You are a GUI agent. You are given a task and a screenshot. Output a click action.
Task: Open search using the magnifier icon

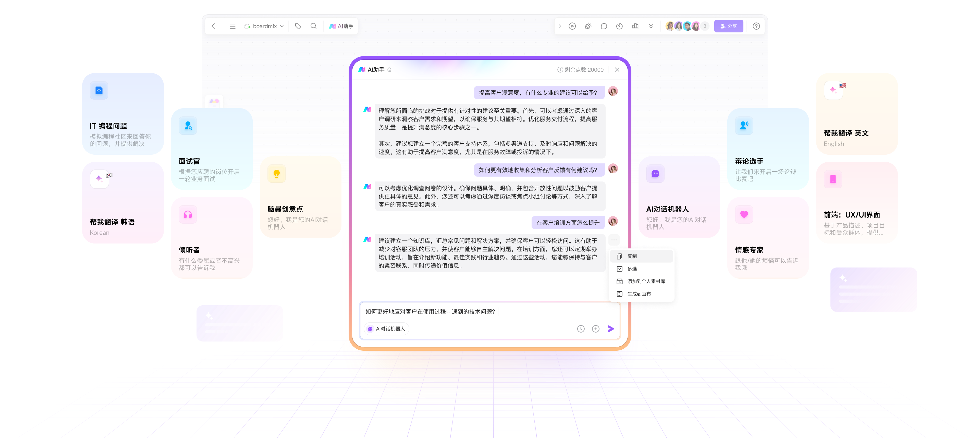pyautogui.click(x=313, y=26)
